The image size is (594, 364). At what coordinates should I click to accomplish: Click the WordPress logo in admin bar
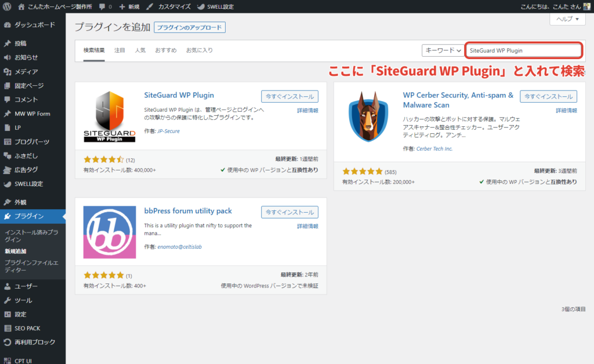(x=7, y=6)
